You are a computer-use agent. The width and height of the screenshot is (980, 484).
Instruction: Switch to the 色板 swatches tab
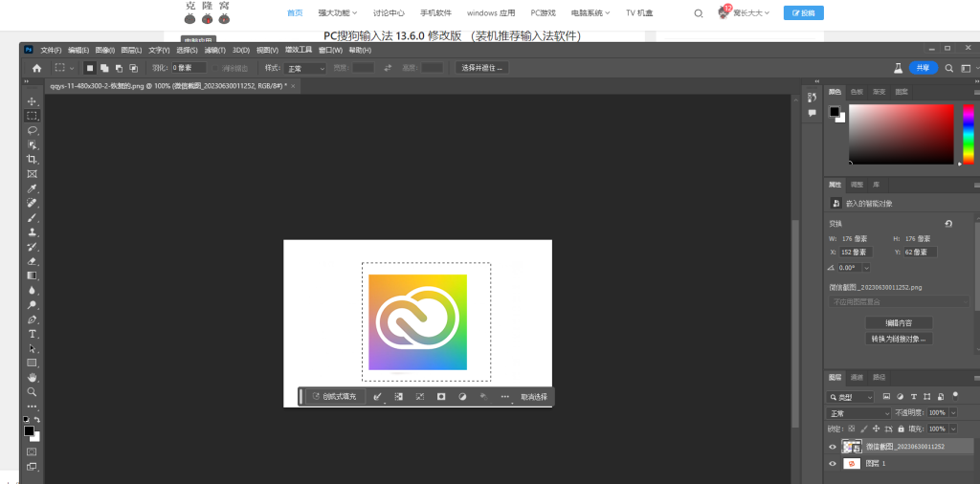[857, 92]
